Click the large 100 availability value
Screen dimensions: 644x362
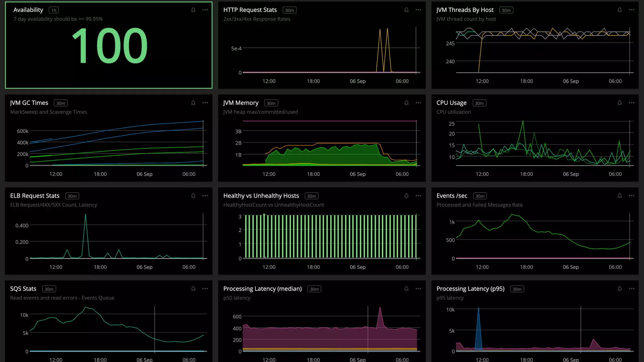click(109, 46)
